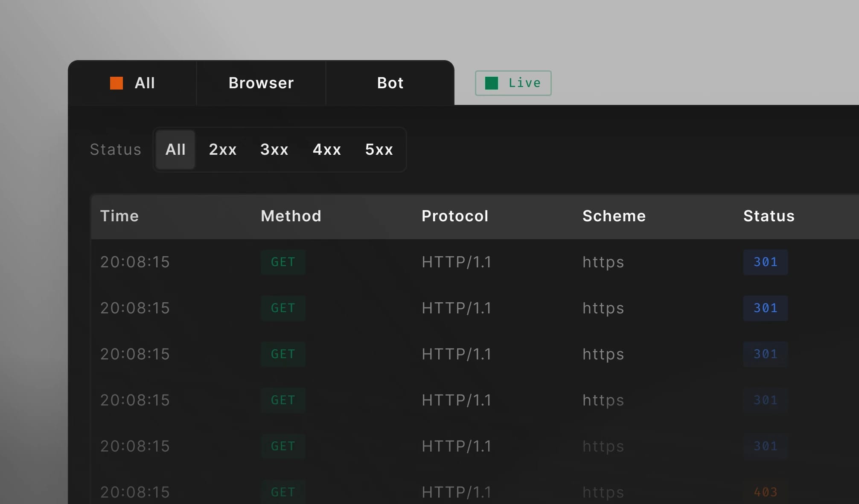The image size is (859, 504).
Task: Filter logs by 5xx status
Action: [379, 150]
